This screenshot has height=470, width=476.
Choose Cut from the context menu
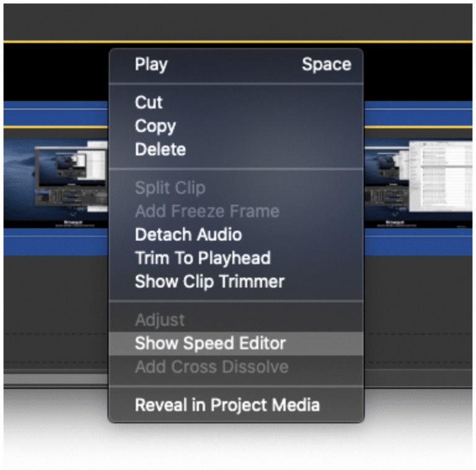[x=236, y=102]
